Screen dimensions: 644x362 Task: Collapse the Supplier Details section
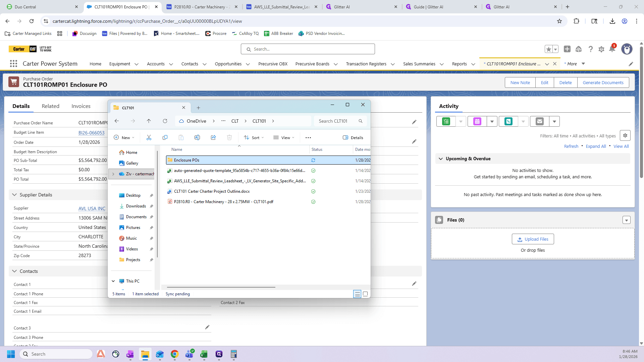coord(14,195)
